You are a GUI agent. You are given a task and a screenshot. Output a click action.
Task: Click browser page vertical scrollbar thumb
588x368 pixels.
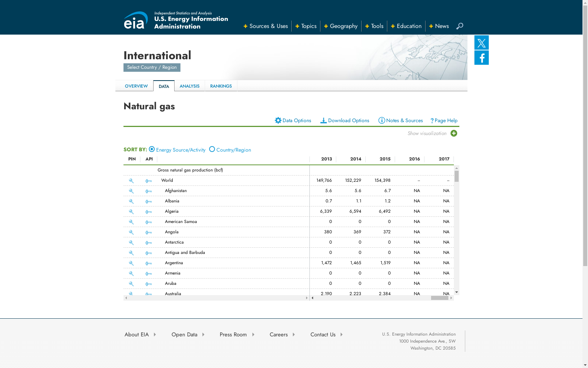585,135
